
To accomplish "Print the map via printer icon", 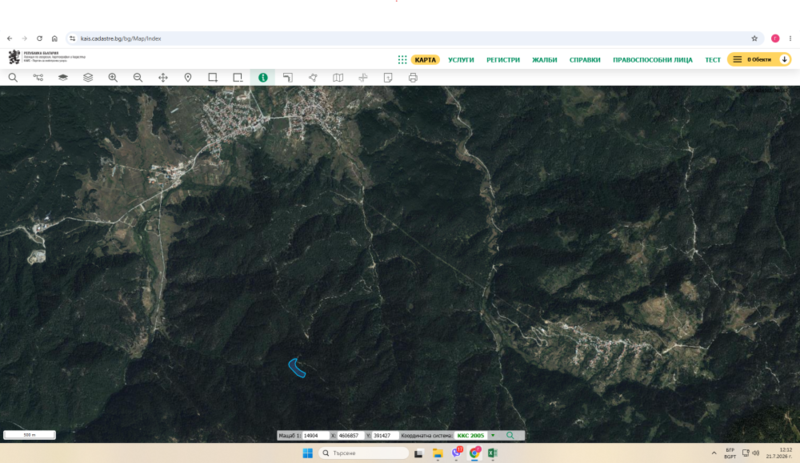I will tap(413, 78).
